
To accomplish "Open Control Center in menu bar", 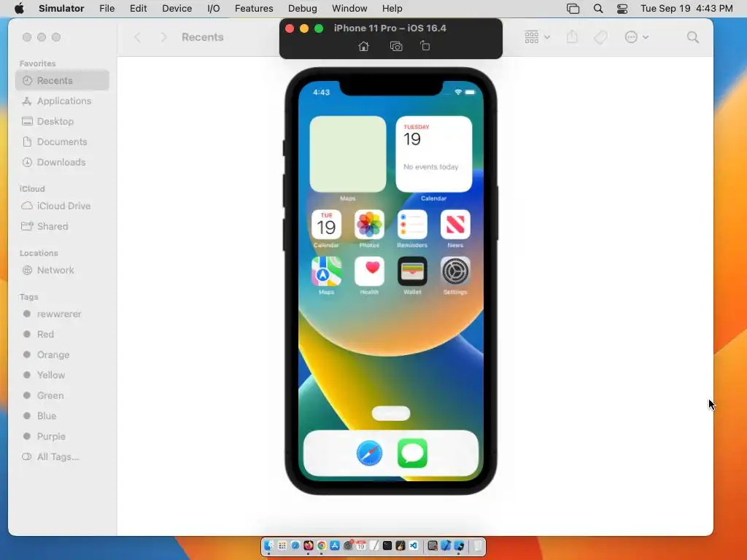I will 622,9.
